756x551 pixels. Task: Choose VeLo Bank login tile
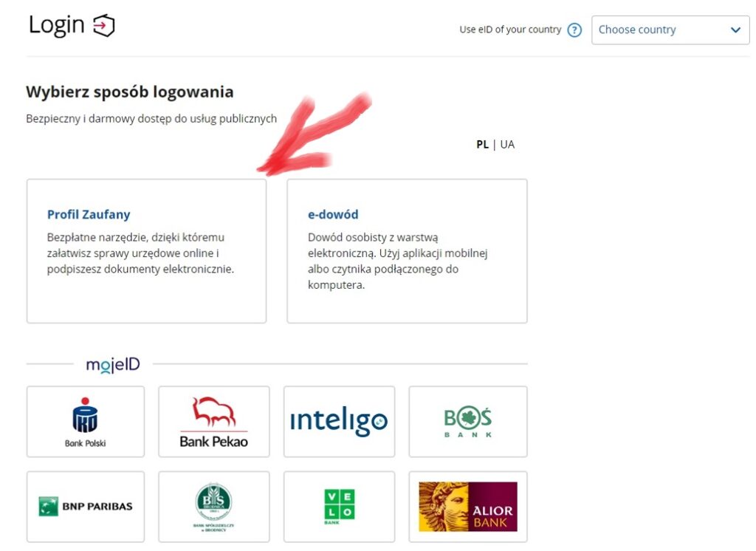coord(339,507)
